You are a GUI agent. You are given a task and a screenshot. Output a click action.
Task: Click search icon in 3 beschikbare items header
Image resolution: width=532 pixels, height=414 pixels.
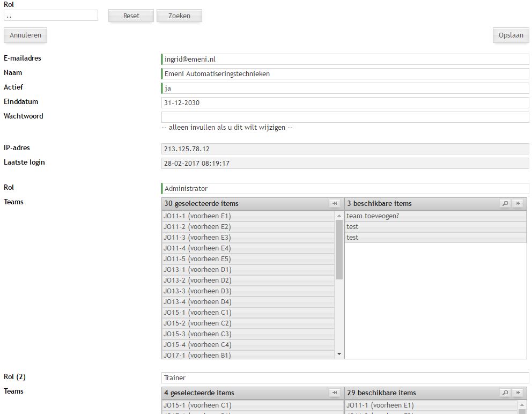pyautogui.click(x=505, y=204)
